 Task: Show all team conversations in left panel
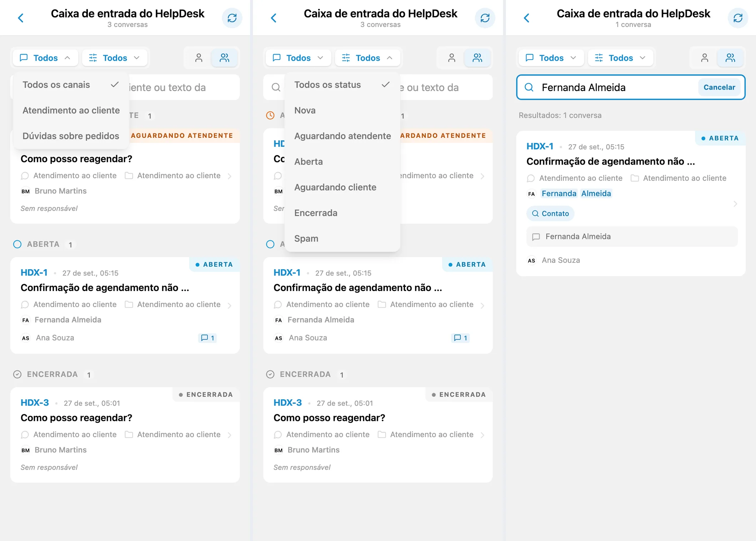point(224,58)
